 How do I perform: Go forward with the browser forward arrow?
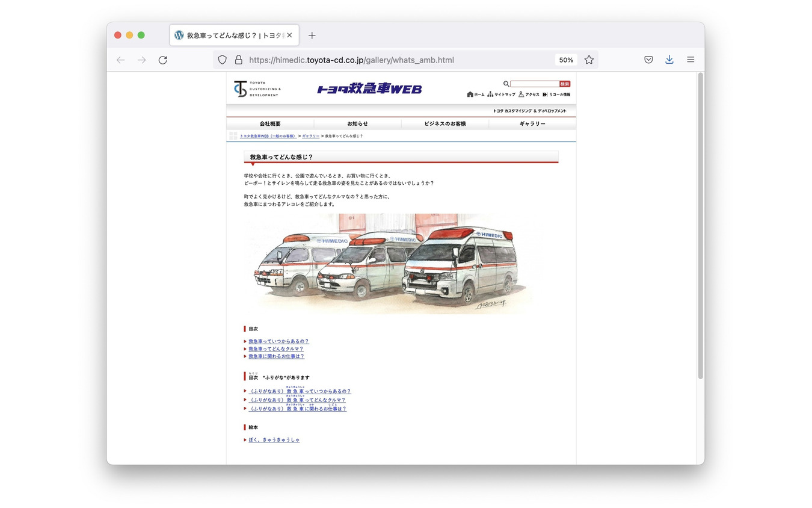(x=141, y=60)
